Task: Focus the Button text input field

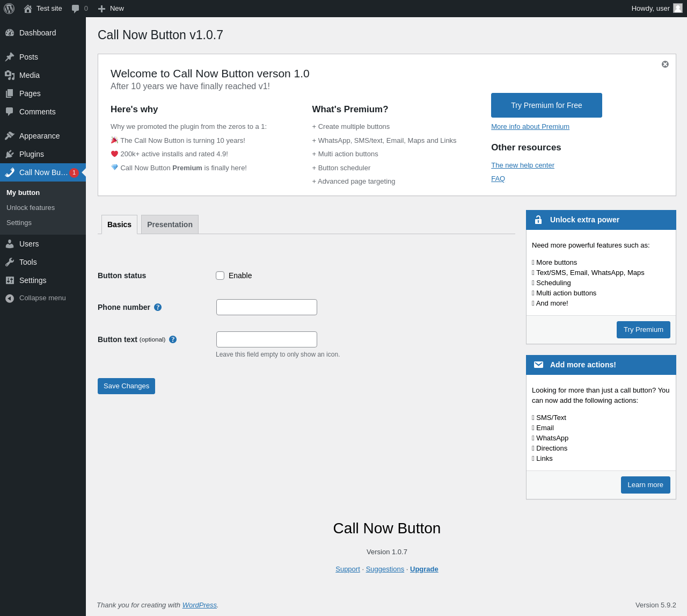Action: coord(267,339)
